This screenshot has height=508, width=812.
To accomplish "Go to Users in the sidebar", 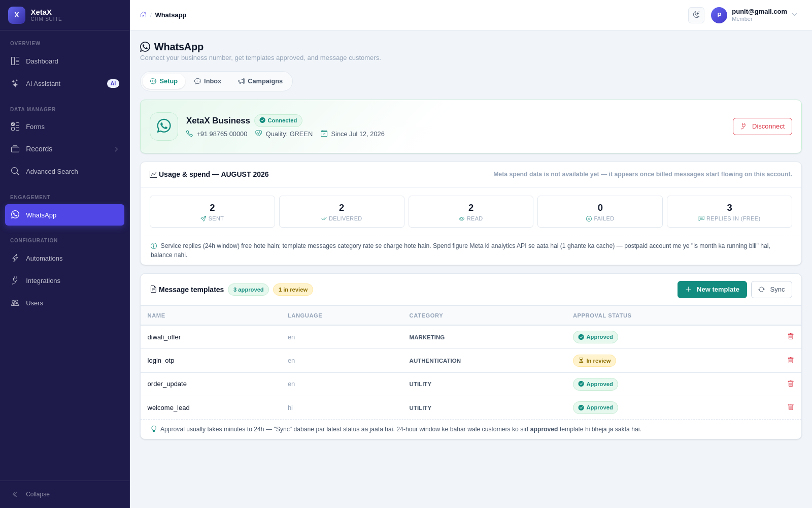I will click(x=64, y=303).
